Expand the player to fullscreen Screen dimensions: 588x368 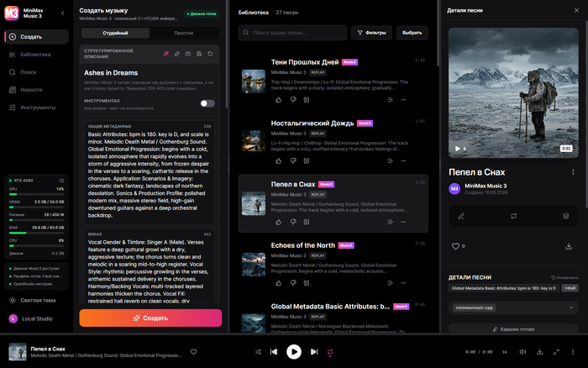(556, 352)
